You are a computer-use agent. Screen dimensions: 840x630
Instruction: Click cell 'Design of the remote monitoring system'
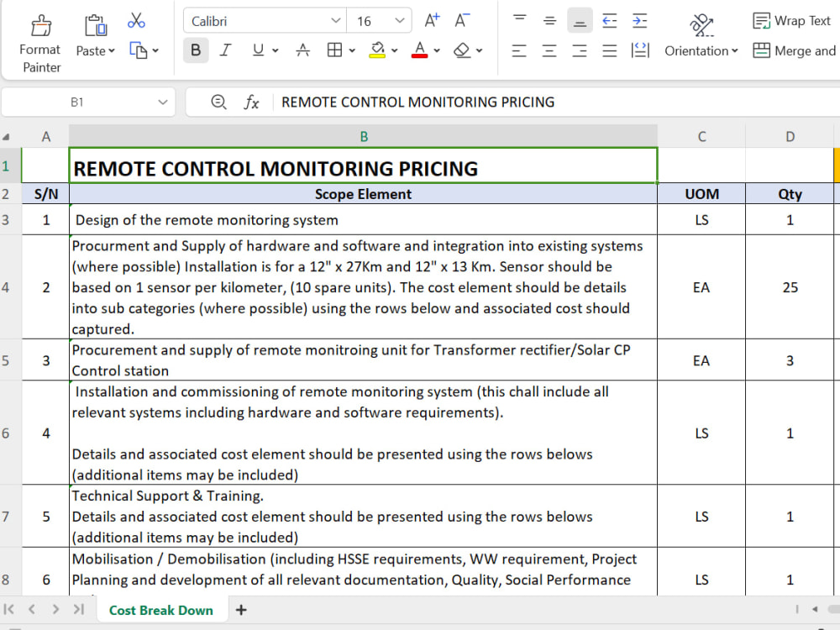(x=363, y=219)
